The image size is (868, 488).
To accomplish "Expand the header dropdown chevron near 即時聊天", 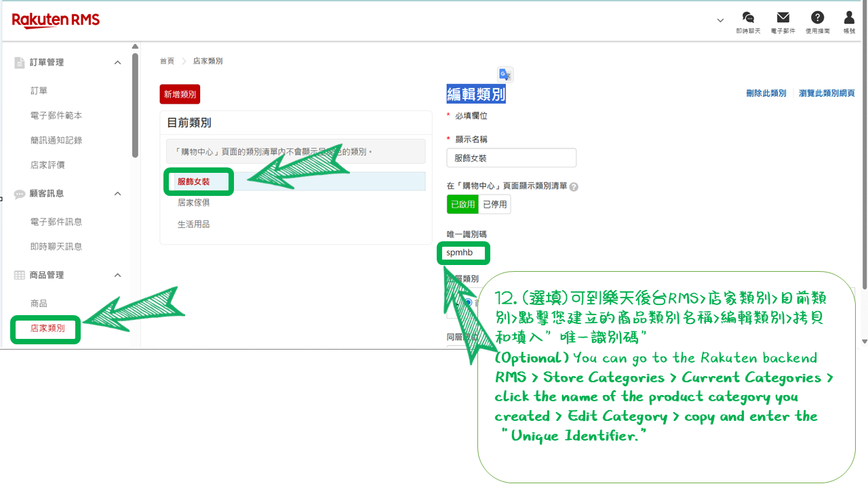I will click(720, 20).
